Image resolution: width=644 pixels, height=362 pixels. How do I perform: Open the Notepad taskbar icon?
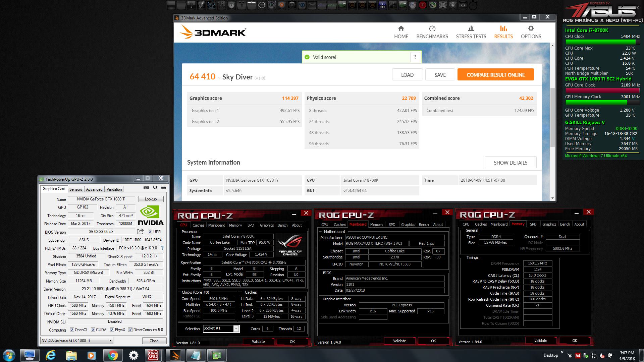coord(196,355)
